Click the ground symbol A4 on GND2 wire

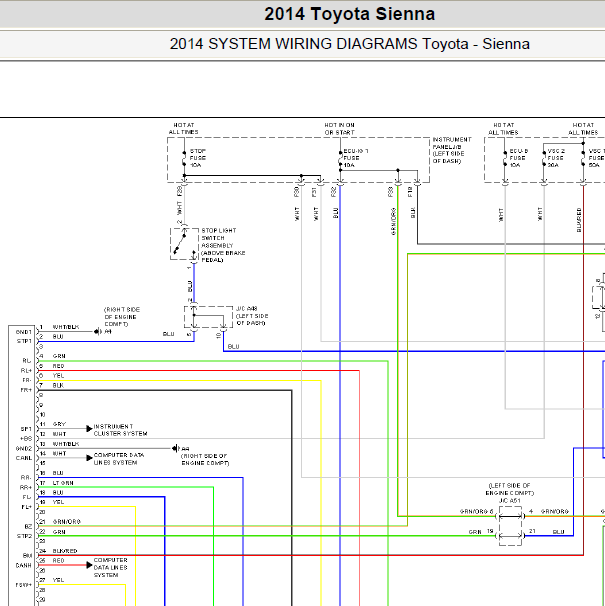[176, 448]
